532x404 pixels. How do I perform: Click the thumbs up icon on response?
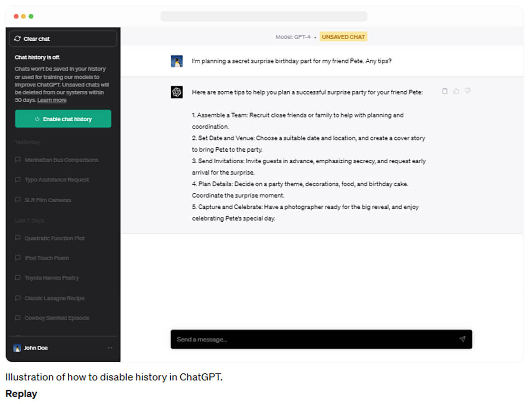(456, 91)
